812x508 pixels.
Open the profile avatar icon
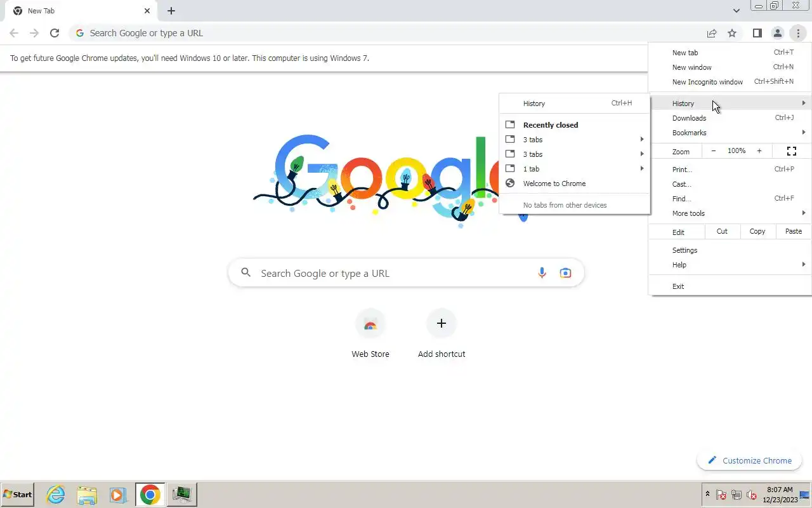[777, 33]
